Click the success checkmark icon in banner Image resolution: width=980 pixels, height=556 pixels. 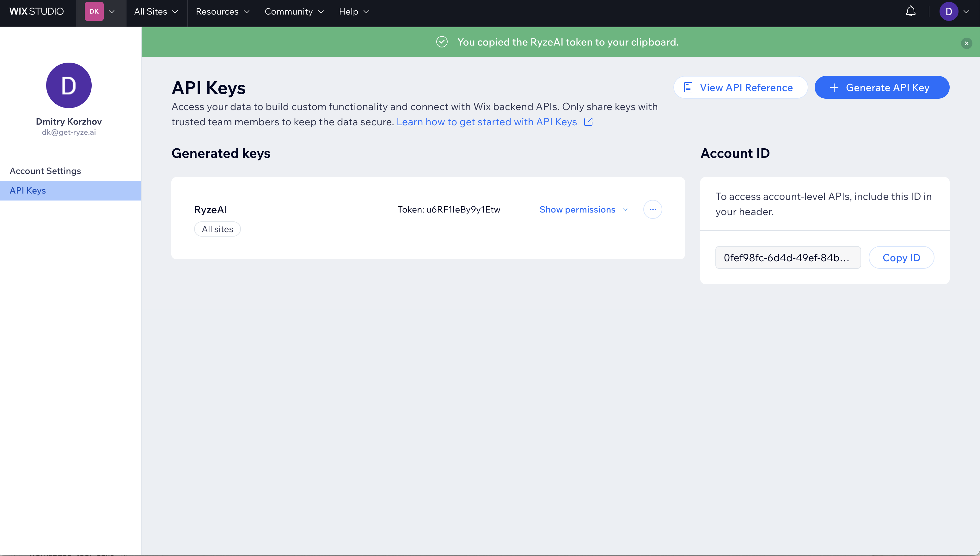click(x=442, y=42)
